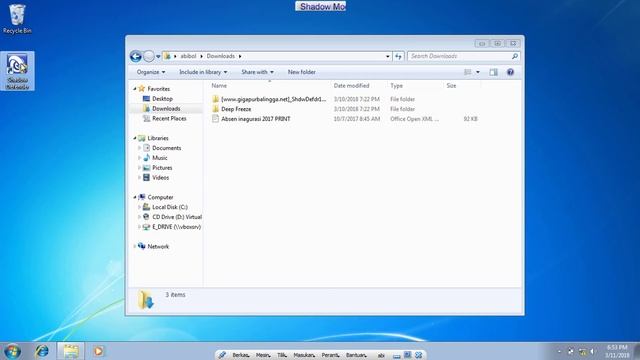Open the Include in library menu
Screen dimensions: 640x360
(203, 72)
